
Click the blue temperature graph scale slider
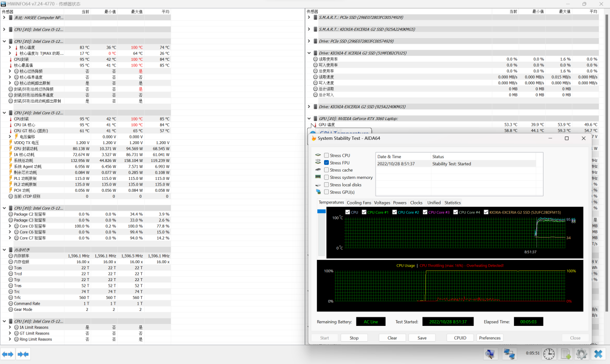pos(322,212)
